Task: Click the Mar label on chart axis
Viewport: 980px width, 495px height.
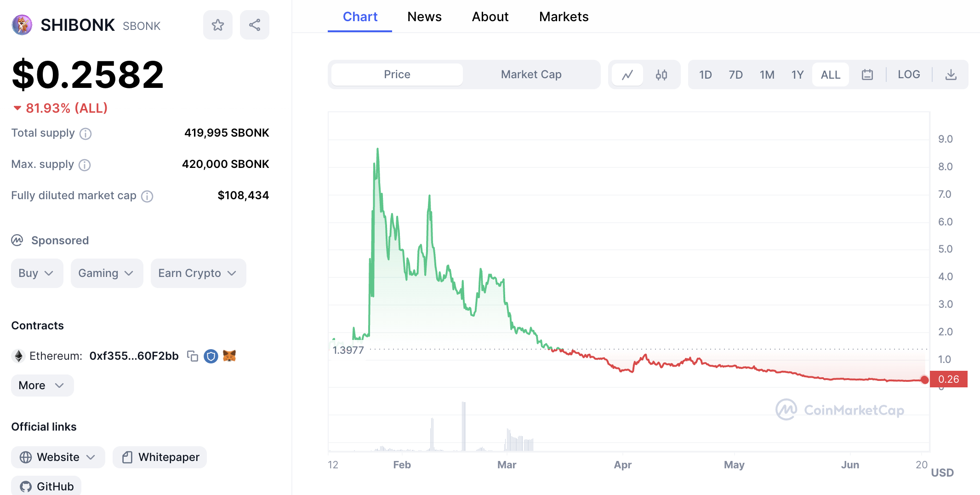Action: 507,465
